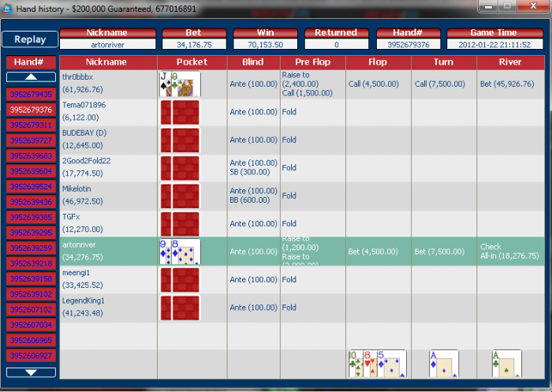
Task: Click Mikelotin's face-down pocket cards
Action: [x=180, y=196]
